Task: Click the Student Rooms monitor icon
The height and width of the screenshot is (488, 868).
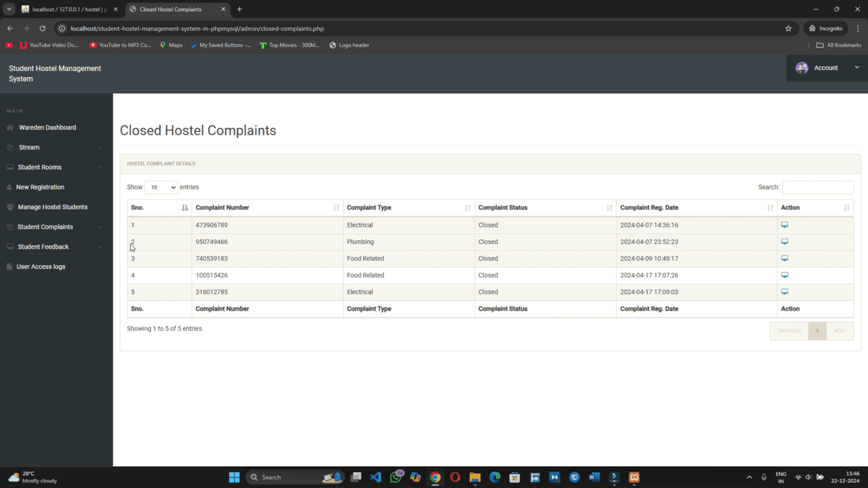Action: coord(11,167)
